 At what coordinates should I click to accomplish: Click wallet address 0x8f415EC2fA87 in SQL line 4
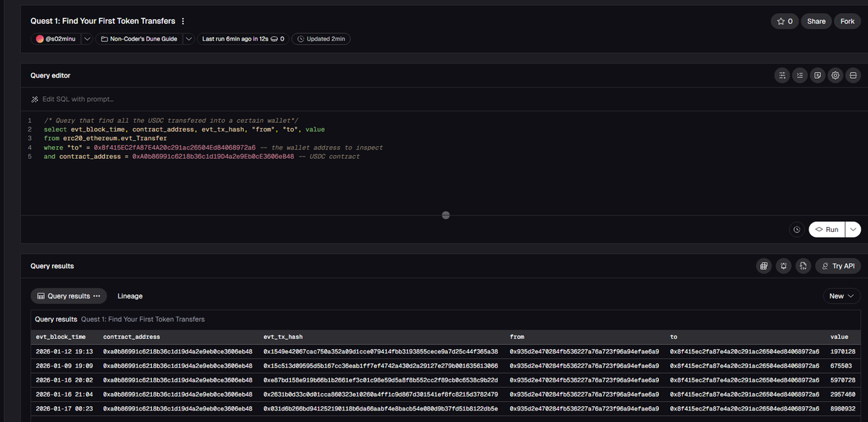[x=175, y=147]
